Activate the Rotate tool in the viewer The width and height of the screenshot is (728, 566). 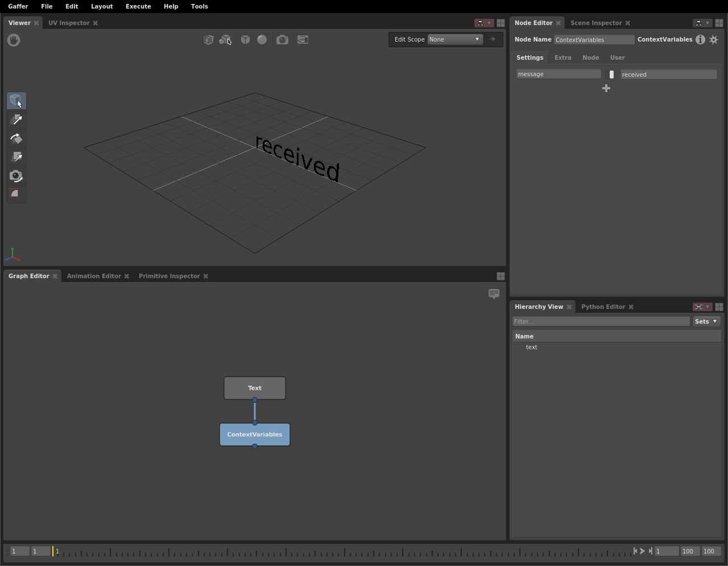tap(16, 138)
